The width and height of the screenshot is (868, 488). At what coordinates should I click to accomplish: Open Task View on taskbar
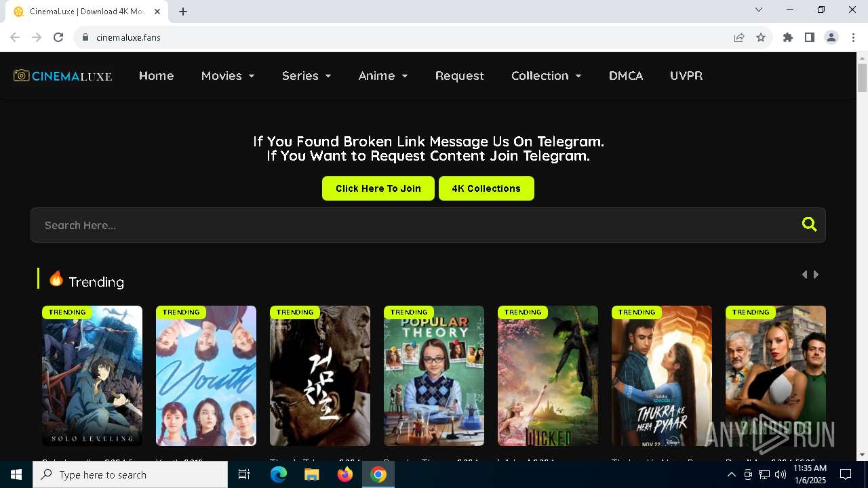tap(244, 474)
